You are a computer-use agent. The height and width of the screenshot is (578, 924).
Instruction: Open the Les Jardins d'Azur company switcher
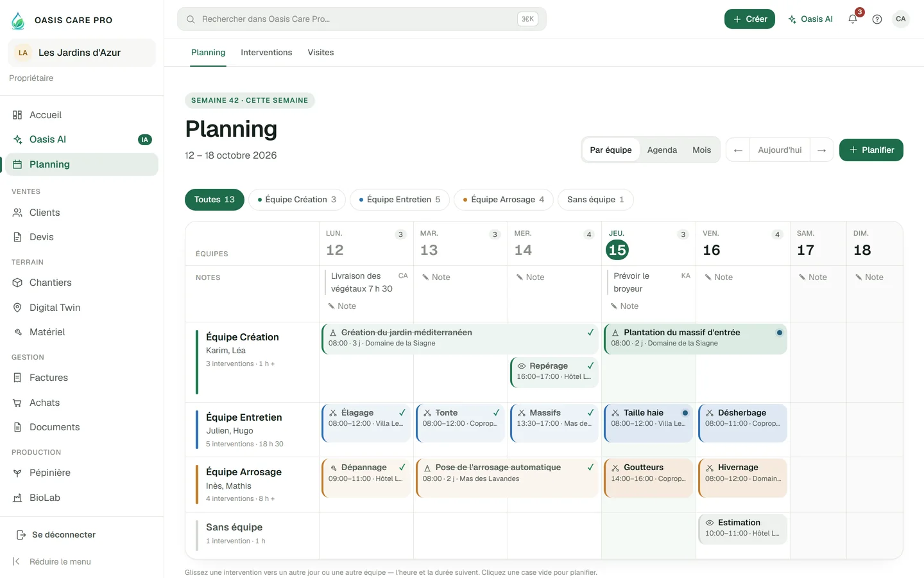click(x=81, y=53)
